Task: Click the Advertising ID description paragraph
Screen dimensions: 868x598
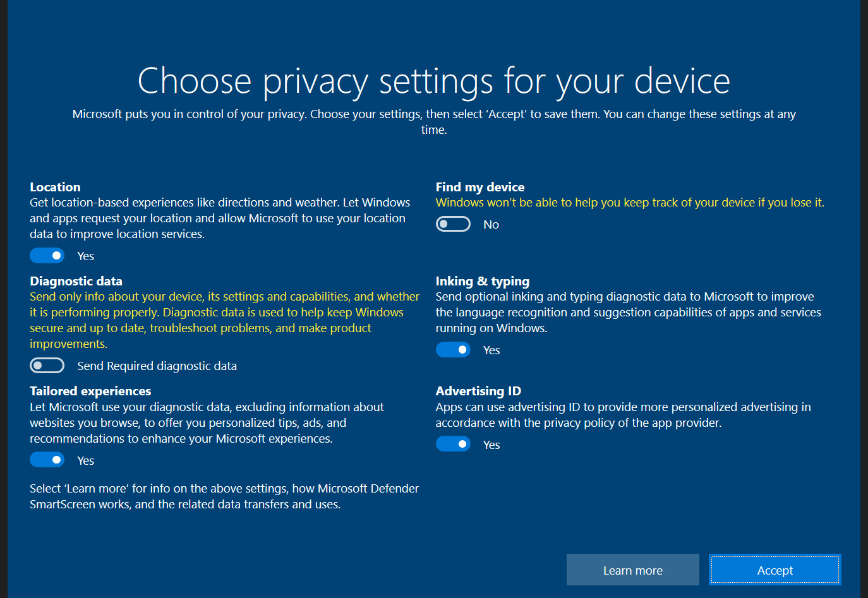Action: click(624, 415)
